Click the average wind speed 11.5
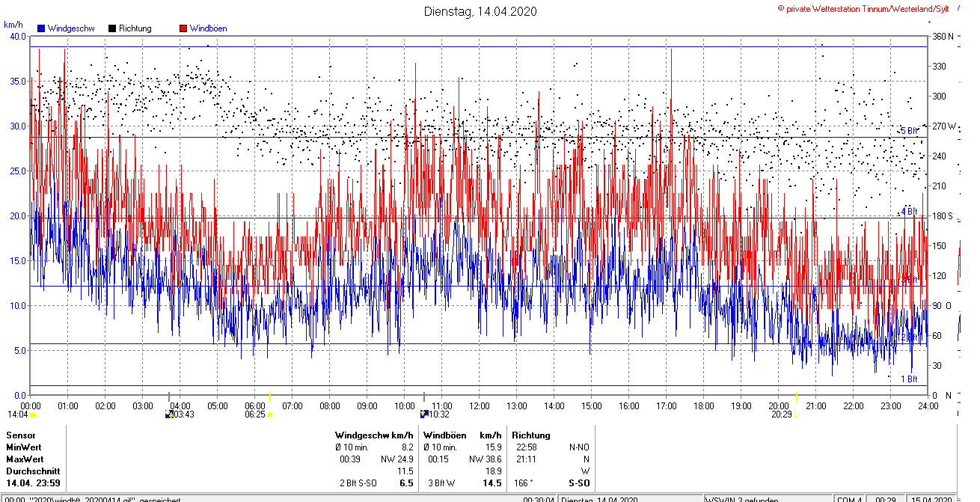The height and width of the screenshot is (502, 980). [405, 471]
